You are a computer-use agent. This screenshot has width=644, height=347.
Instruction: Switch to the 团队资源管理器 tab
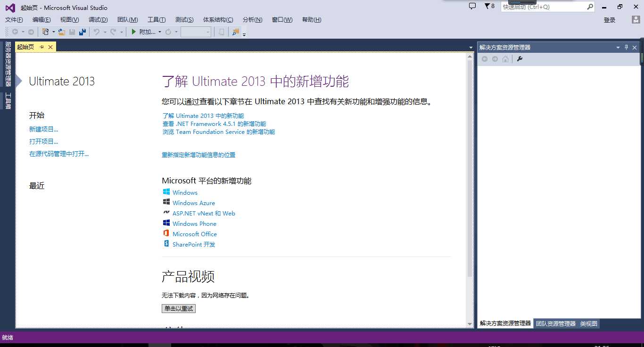[x=556, y=323]
